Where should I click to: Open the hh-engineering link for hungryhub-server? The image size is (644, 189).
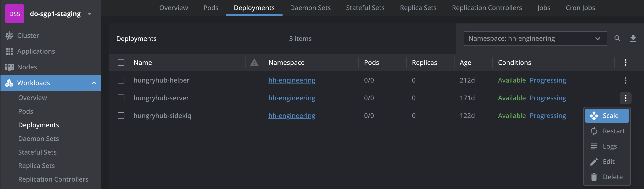[x=292, y=98]
